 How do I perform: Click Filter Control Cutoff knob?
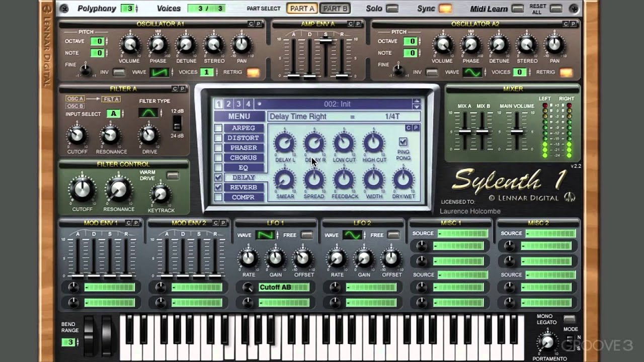tap(82, 190)
